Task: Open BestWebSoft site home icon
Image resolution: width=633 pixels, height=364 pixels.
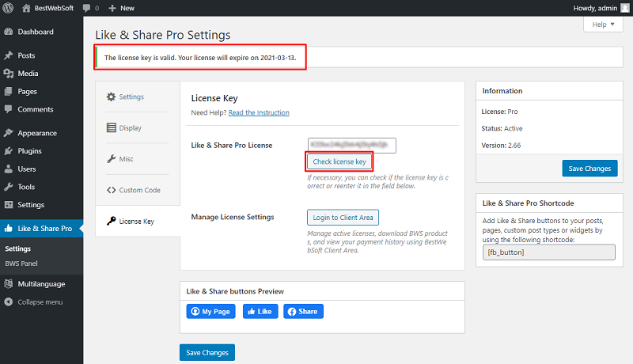Action: click(26, 8)
